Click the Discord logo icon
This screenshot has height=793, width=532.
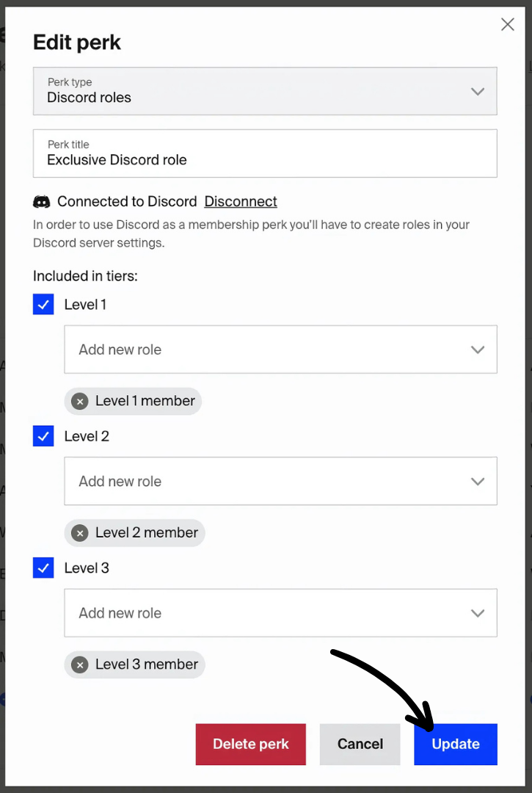coord(42,201)
